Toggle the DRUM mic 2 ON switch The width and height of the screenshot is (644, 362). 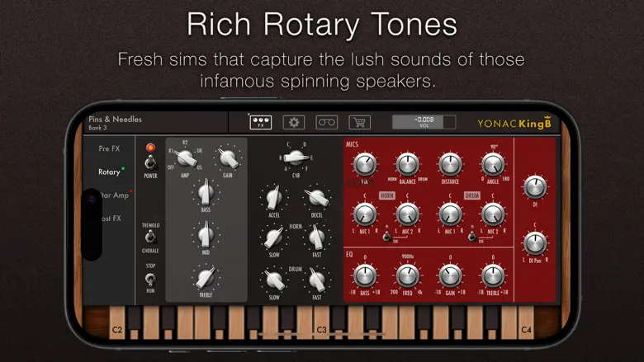coord(472,236)
